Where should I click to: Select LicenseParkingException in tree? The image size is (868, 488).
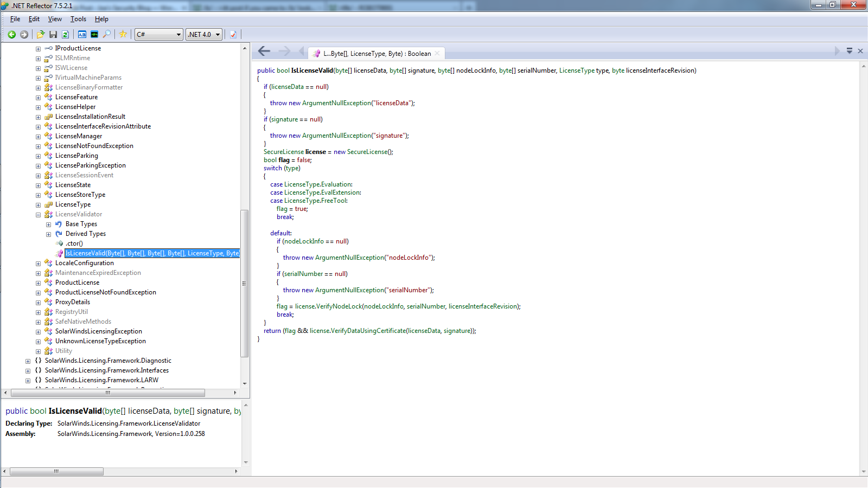[x=91, y=165]
